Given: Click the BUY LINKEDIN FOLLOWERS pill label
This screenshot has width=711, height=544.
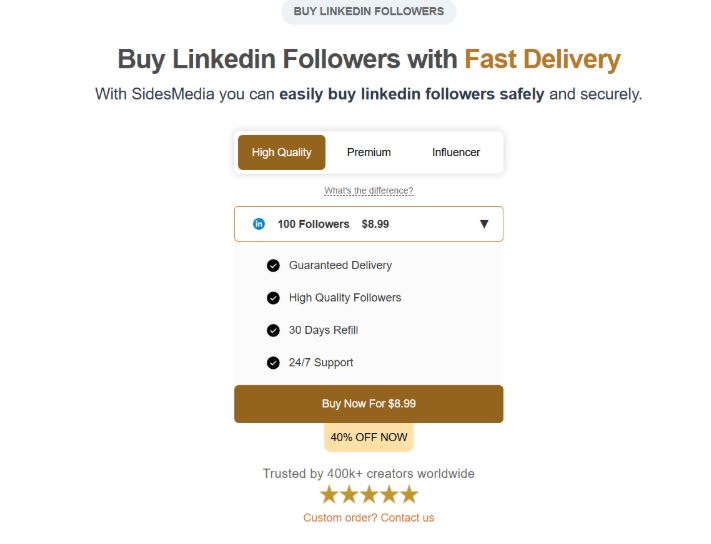Looking at the screenshot, I should click(x=368, y=11).
